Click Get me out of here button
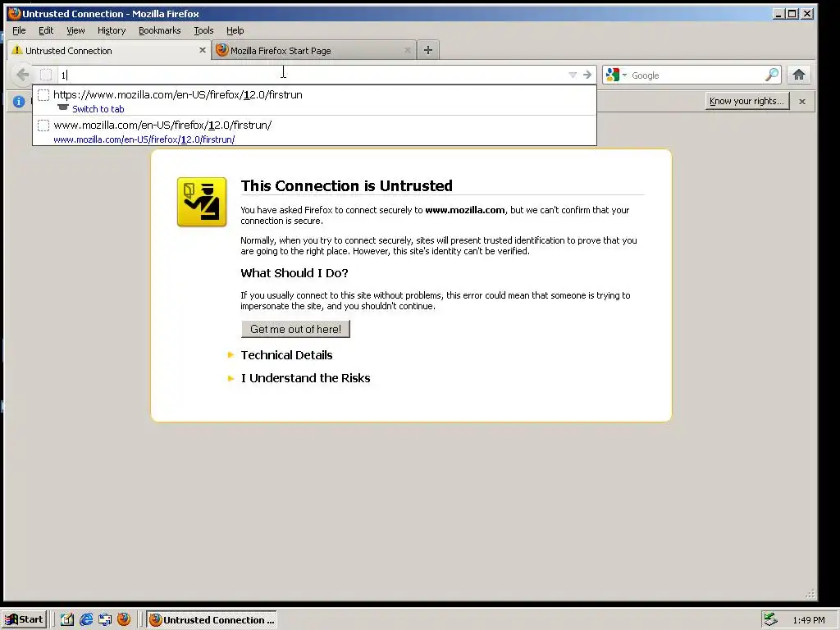The image size is (840, 630). 295,329
